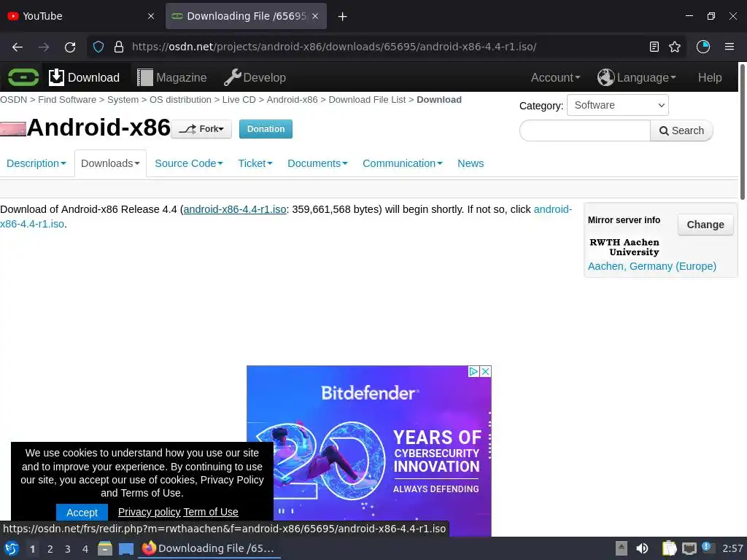Click Find Software breadcrumb

[67, 99]
